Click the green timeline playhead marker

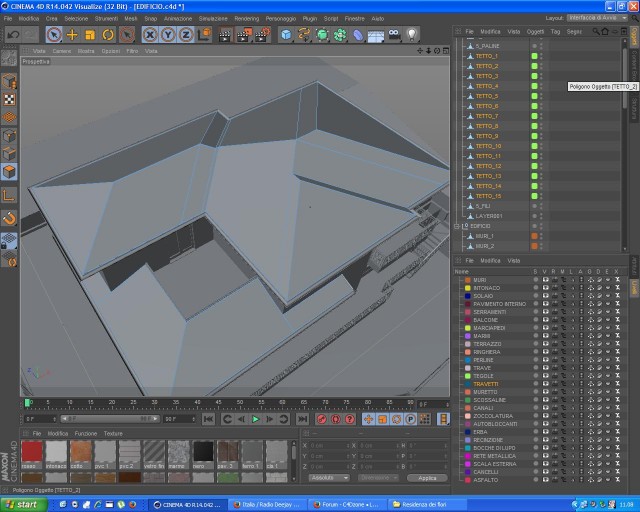pos(27,403)
